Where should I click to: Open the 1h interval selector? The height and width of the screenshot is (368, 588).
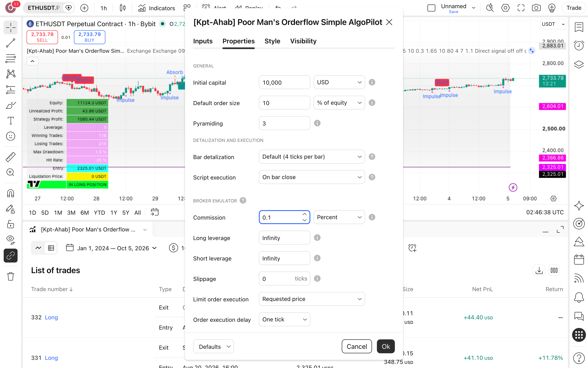pos(104,8)
